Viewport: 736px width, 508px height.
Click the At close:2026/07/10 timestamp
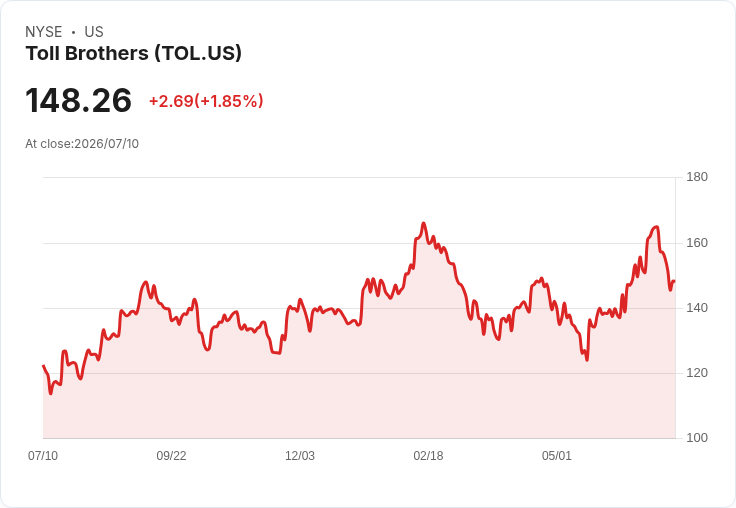coord(82,144)
